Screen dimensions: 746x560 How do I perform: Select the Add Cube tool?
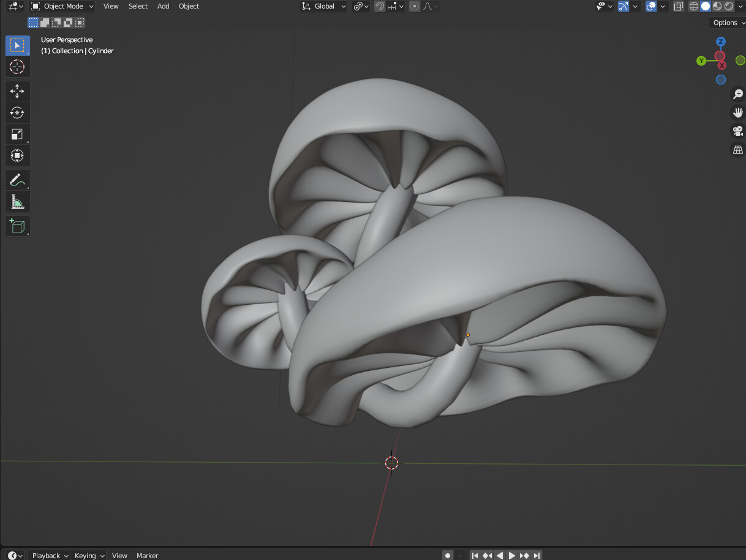[x=17, y=226]
